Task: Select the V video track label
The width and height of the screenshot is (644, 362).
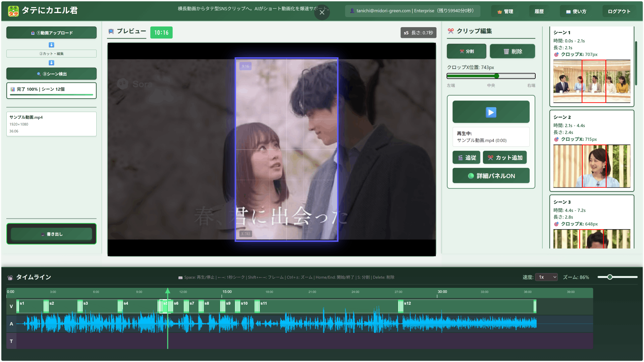Action: click(x=11, y=306)
